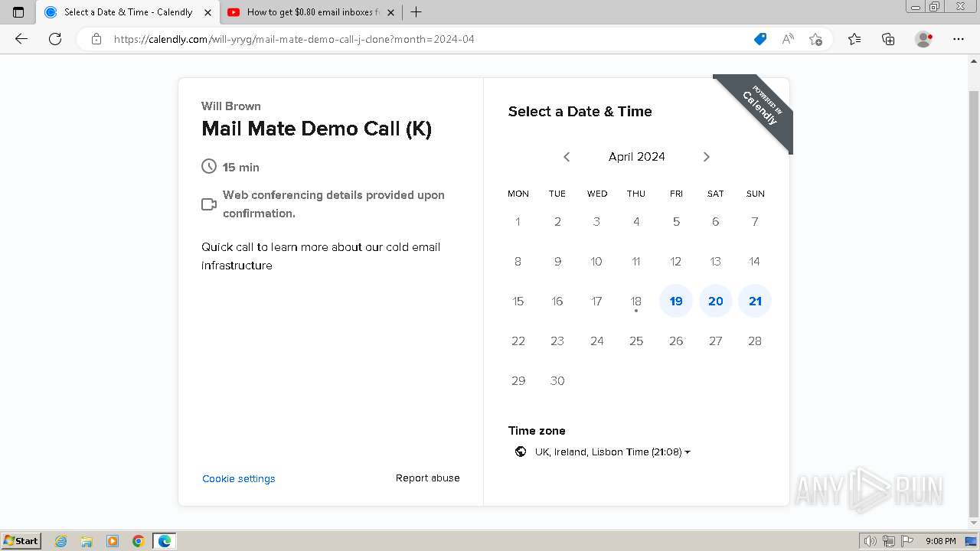The width and height of the screenshot is (980, 551).
Task: Click the Mail Mate Demo Call (K) title
Action: pos(317,129)
